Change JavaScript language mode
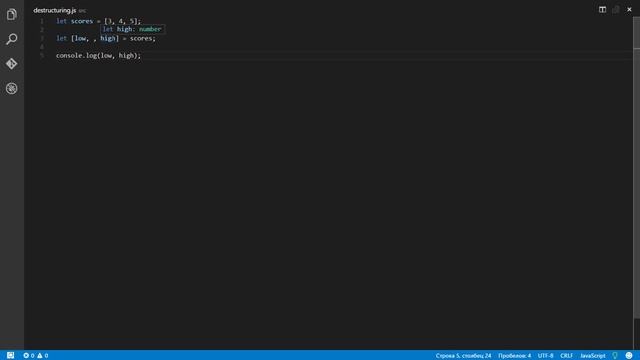The height and width of the screenshot is (360, 640). pyautogui.click(x=593, y=356)
